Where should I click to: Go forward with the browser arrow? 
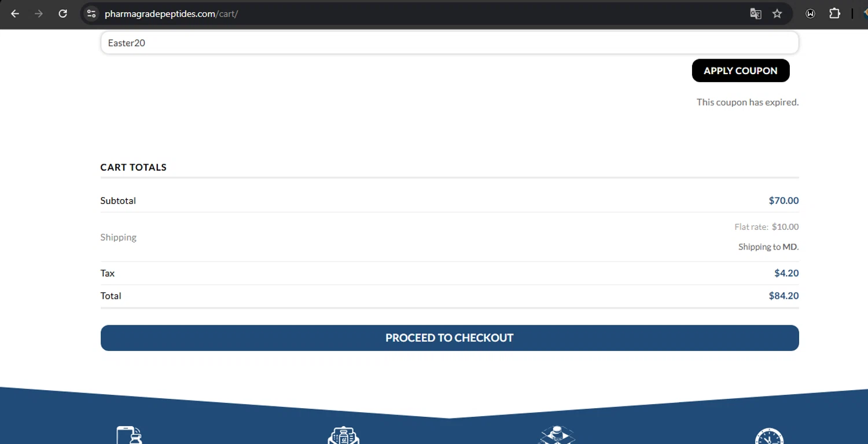[39, 13]
